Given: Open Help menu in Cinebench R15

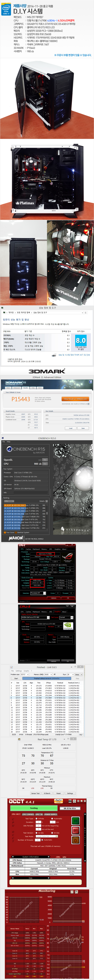Looking at the screenshot, I should [9, 442].
